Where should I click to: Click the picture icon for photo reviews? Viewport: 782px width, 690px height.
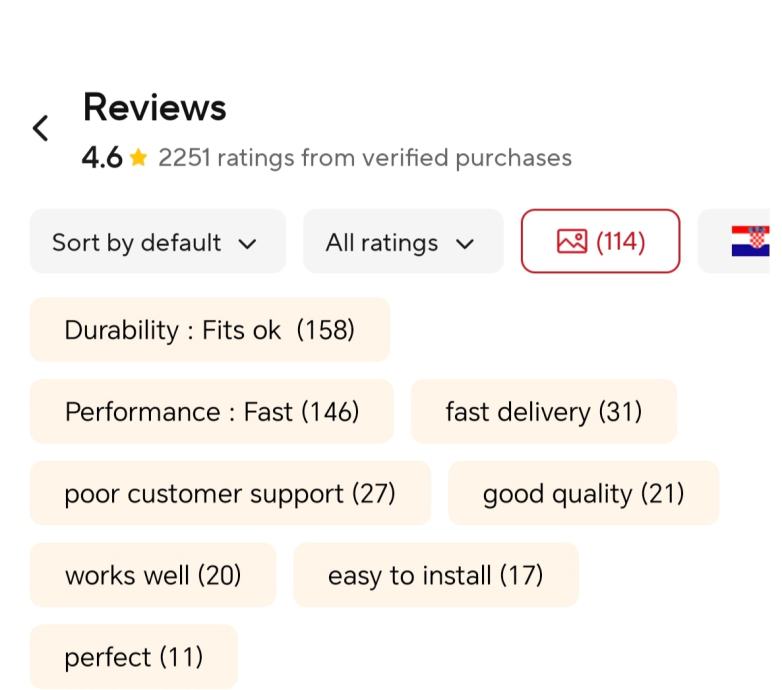tap(572, 242)
